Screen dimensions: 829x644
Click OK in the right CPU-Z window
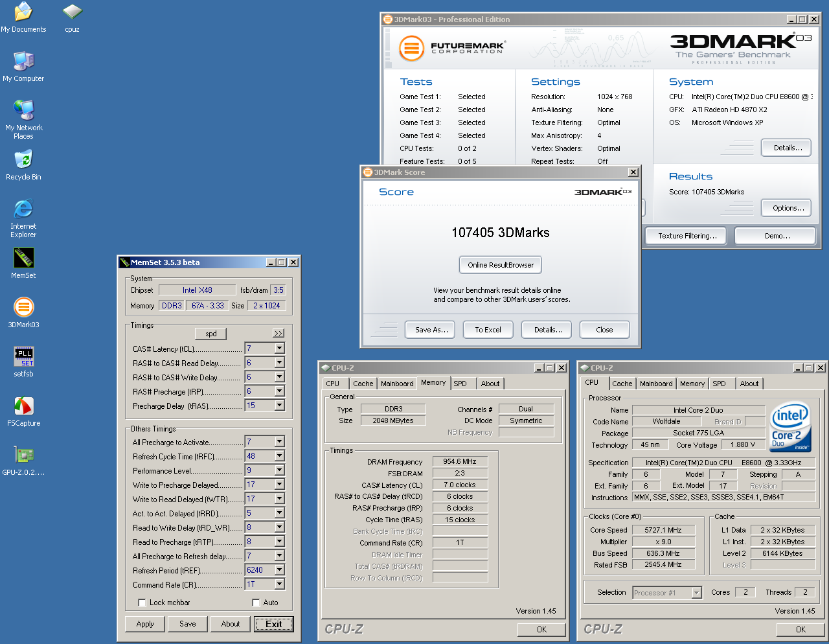[x=801, y=629]
